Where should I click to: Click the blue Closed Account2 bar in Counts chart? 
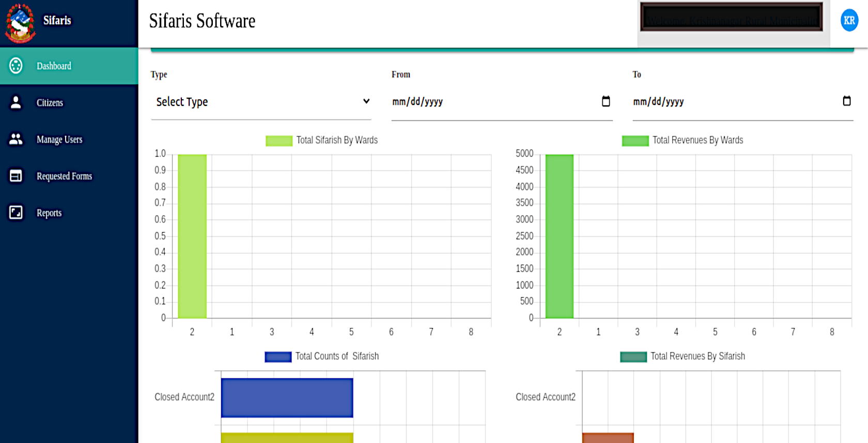point(287,398)
